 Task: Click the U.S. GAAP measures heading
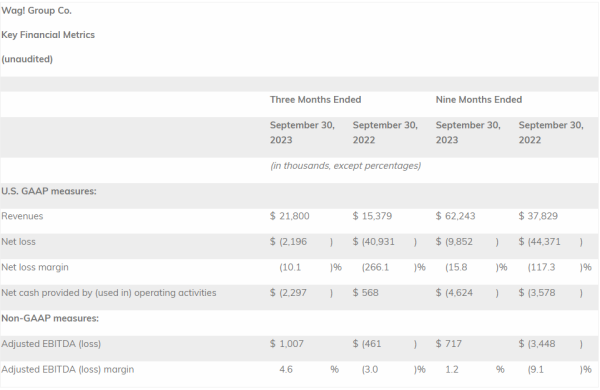(x=49, y=191)
